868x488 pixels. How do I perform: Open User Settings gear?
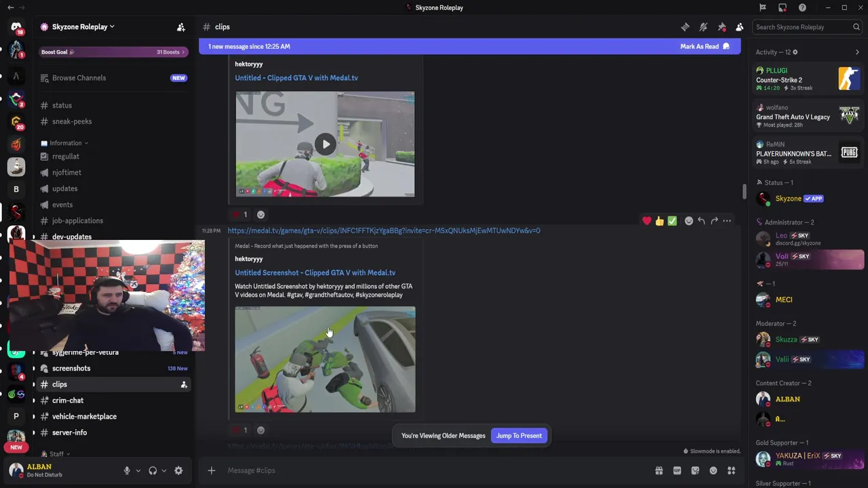click(178, 470)
